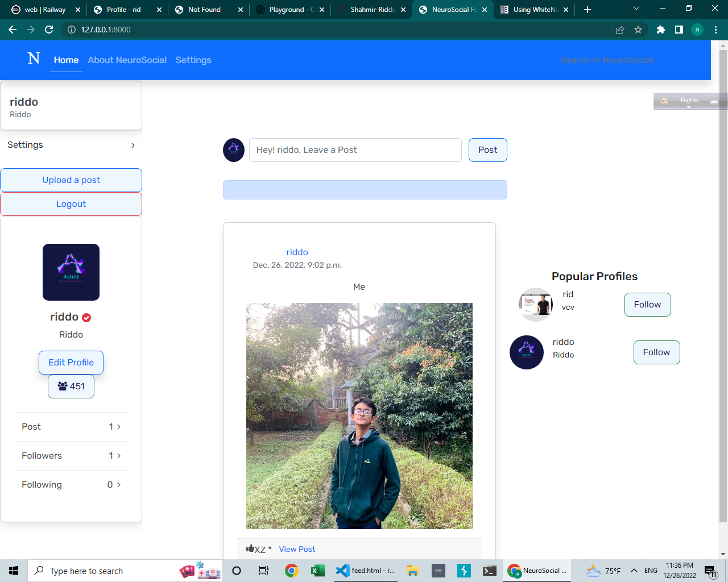Screen dimensions: 728x582
Task: Open the post photo of the person
Action: pos(359,416)
